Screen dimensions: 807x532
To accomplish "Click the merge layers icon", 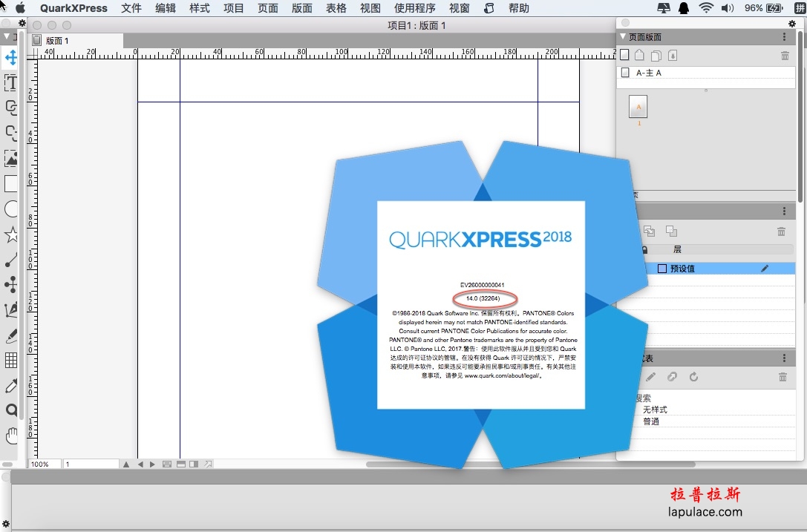I will tap(671, 231).
